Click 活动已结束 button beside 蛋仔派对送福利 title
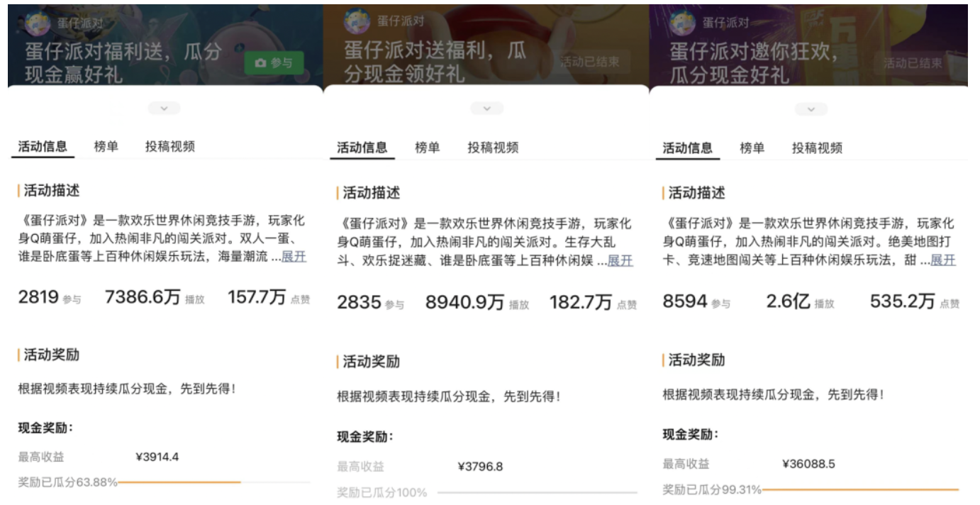 click(589, 62)
